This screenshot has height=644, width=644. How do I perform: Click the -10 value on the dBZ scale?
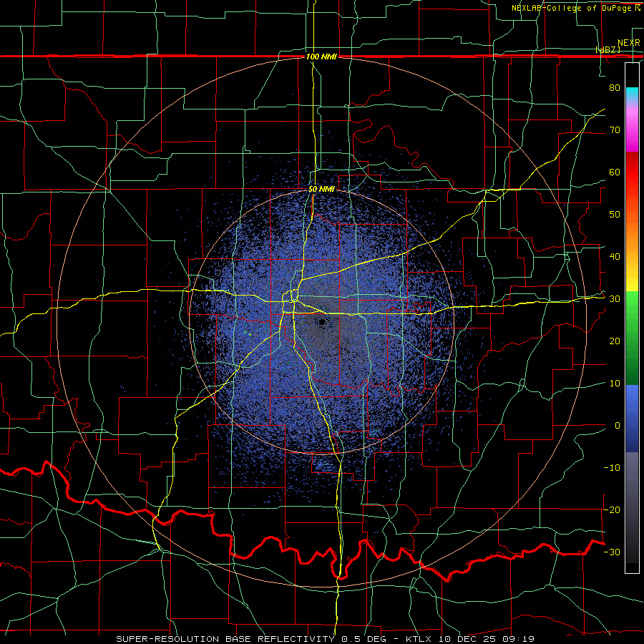(x=612, y=468)
